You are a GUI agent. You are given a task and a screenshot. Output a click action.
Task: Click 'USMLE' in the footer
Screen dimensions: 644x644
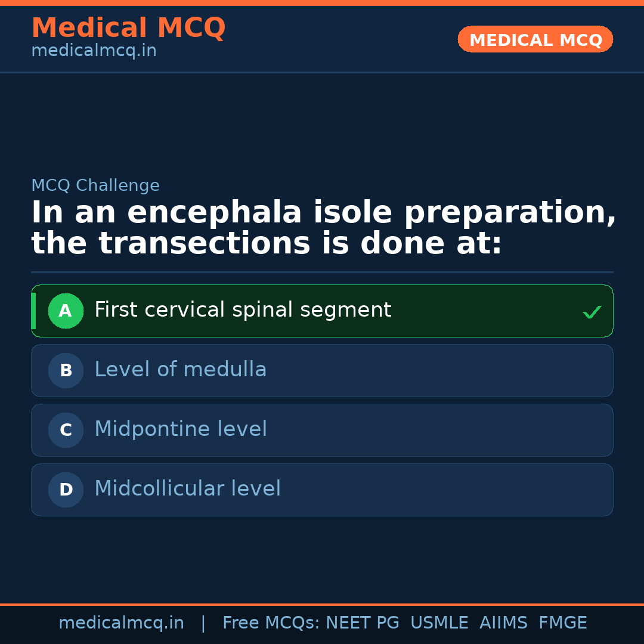(439, 623)
